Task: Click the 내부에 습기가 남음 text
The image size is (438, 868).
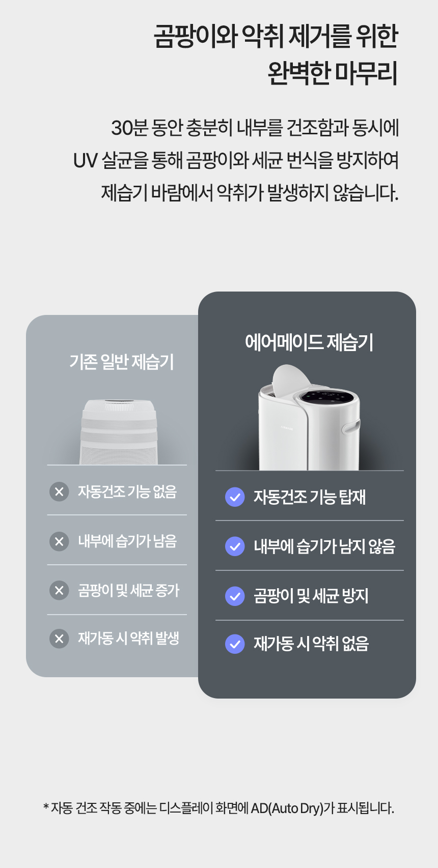Action: click(x=127, y=541)
